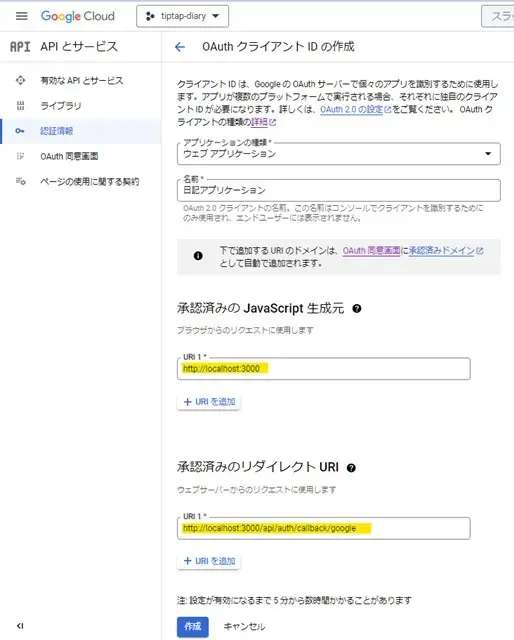Add URI under JavaScript 生成元
514x640 pixels.
click(x=209, y=402)
